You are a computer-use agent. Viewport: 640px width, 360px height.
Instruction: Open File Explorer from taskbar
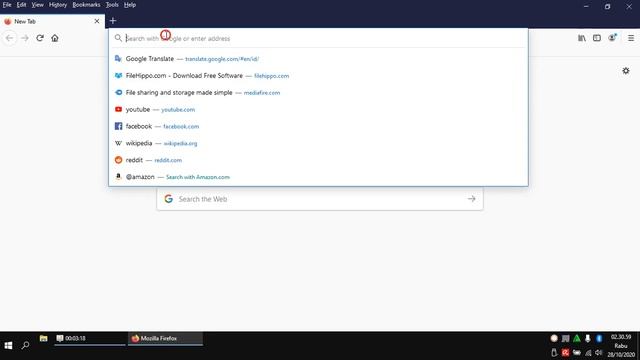tap(43, 338)
